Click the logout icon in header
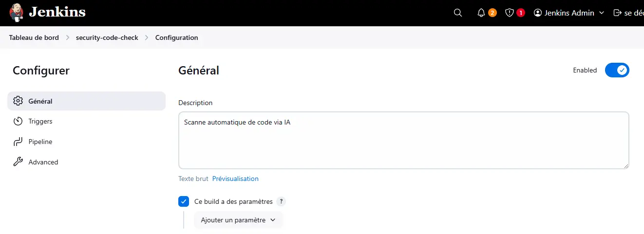 coord(617,13)
